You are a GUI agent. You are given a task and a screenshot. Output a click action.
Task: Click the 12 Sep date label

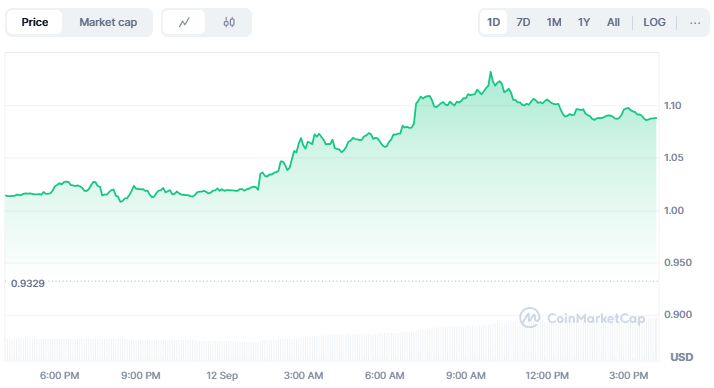(x=222, y=376)
